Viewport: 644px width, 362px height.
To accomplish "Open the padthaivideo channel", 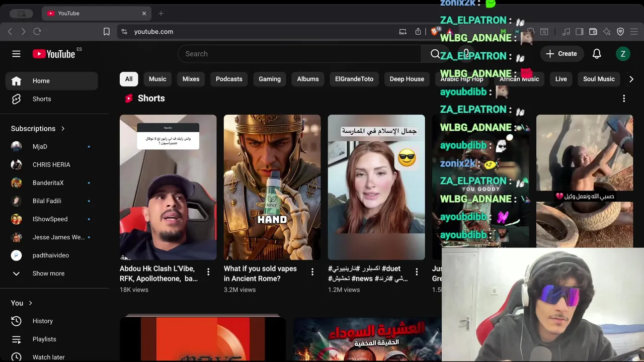I will (x=51, y=255).
